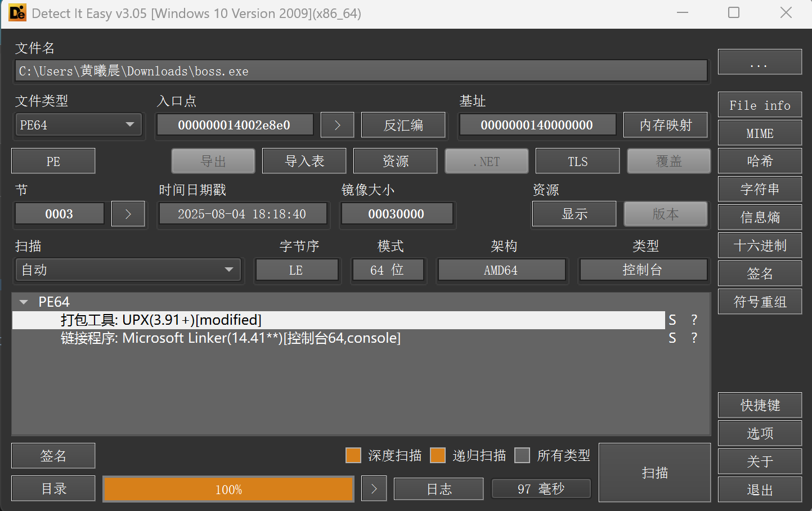Click the AMD64 architecture field
812x511 pixels.
501,270
